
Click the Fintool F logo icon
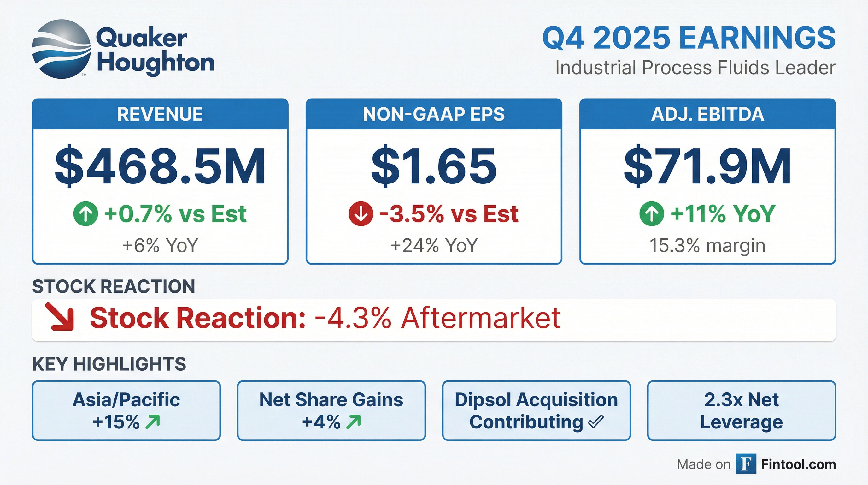point(746,464)
